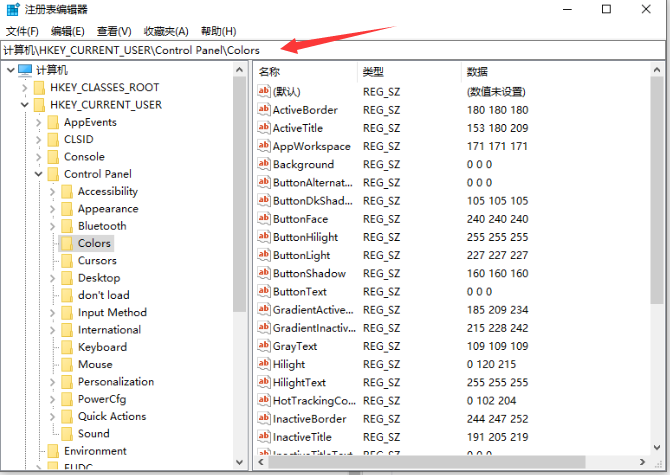Click the Registry Editor app icon in title bar
The width and height of the screenshot is (670, 475).
[x=10, y=9]
